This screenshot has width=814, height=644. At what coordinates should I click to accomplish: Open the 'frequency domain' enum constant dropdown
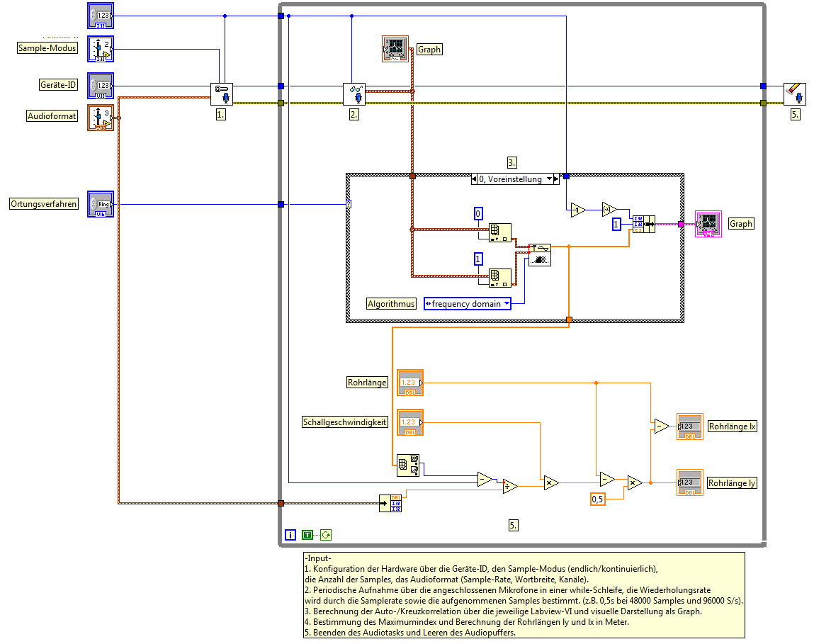468,304
